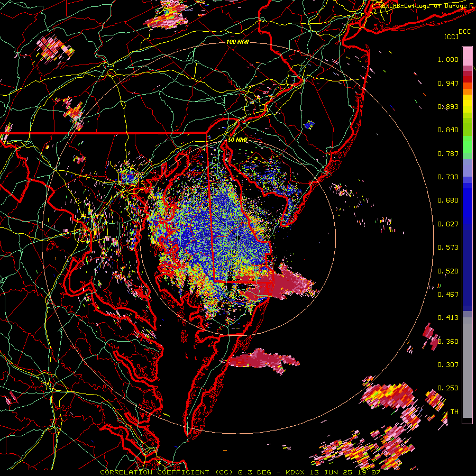The height and width of the screenshot is (476, 476).
Task: Select the "0.787" color scale value
Action: 448,153
